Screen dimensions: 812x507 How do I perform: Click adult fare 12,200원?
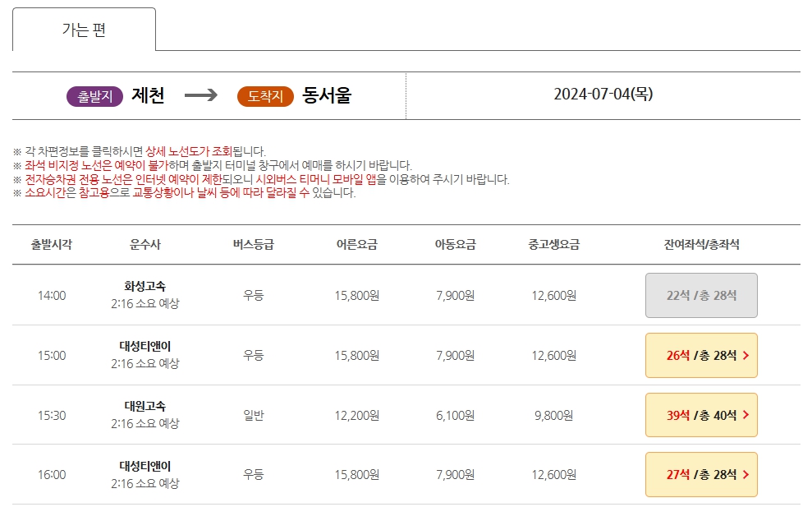(x=357, y=415)
